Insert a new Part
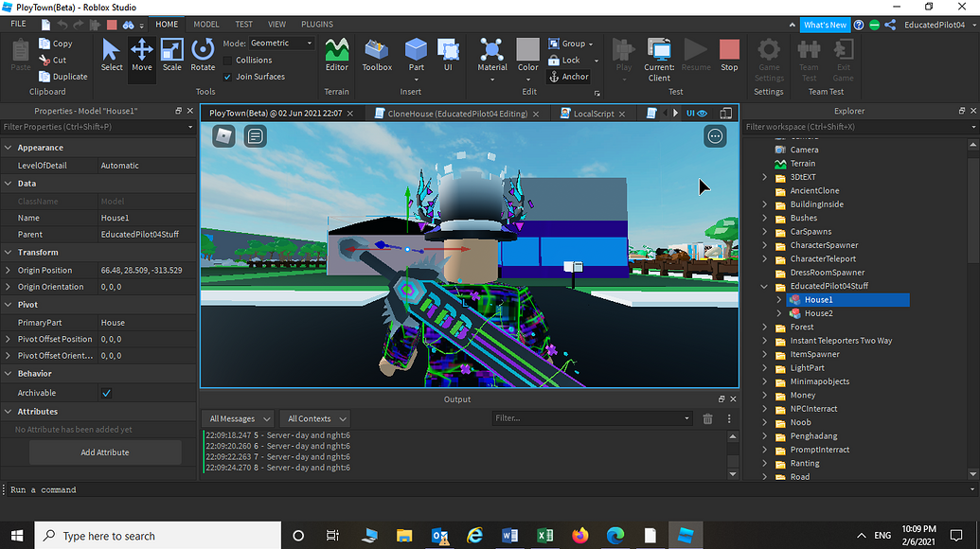980x549 pixels. click(x=417, y=55)
